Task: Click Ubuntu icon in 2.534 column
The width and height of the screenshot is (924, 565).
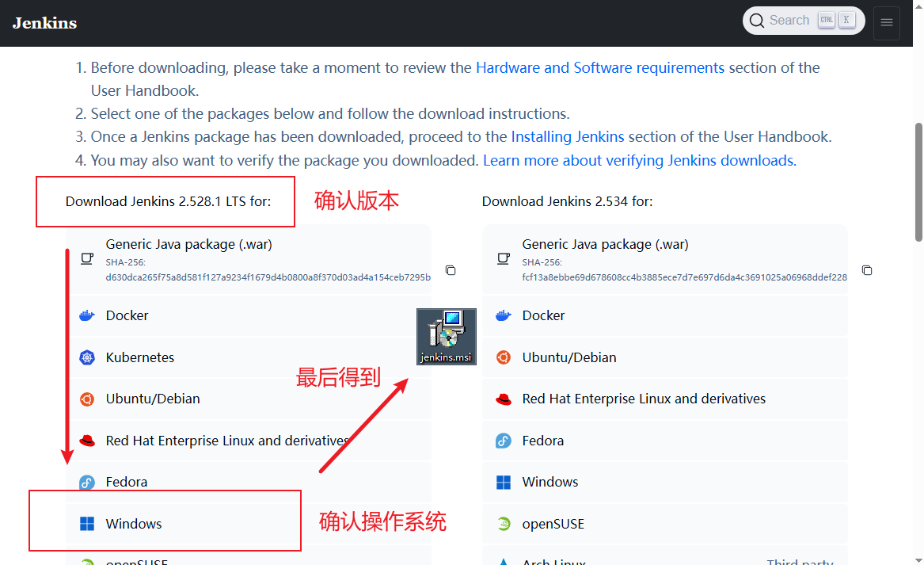Action: (504, 357)
